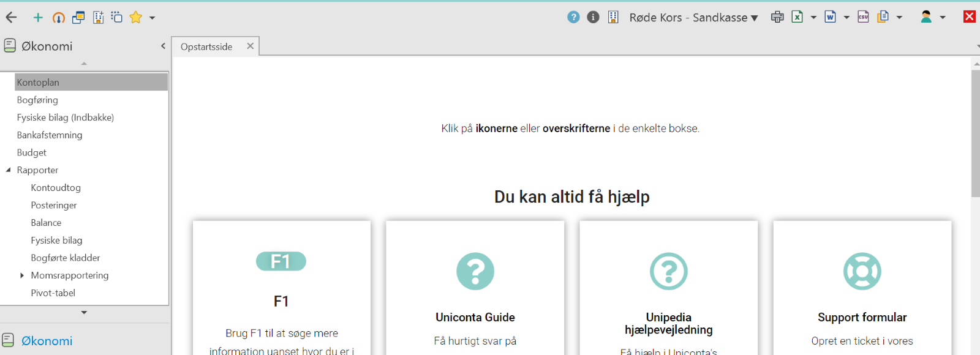
Task: Collapse the Økonomi sidebar with the chevron
Action: 163,46
